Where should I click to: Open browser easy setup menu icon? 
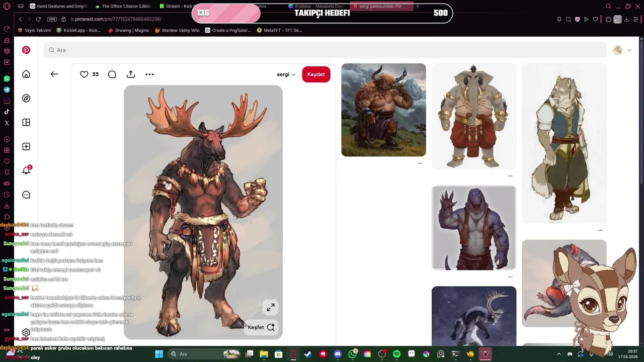point(636,19)
